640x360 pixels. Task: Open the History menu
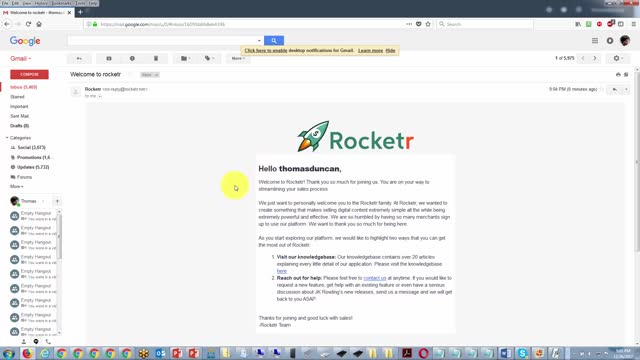41,3
